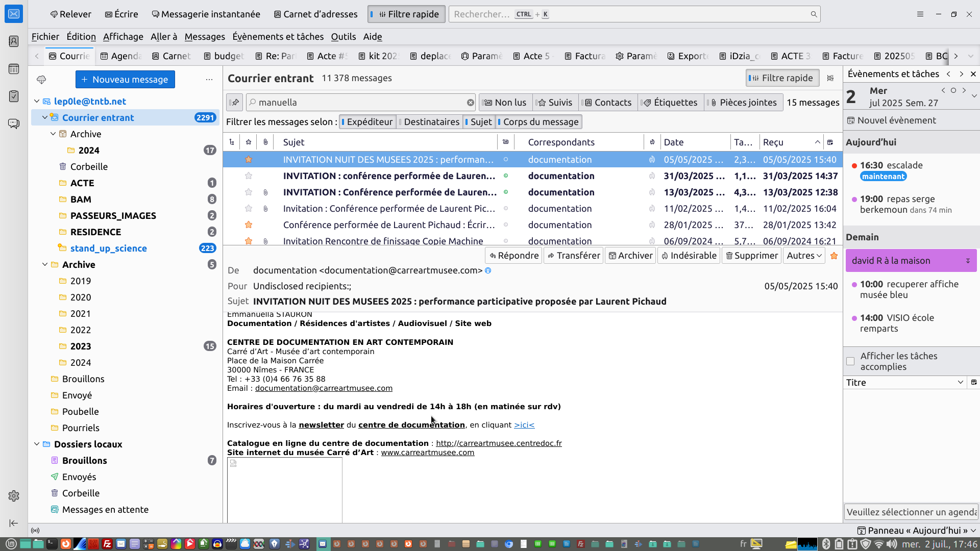Open the tasks icon in the left sidebar
Viewport: 980px width, 551px height.
14,96
